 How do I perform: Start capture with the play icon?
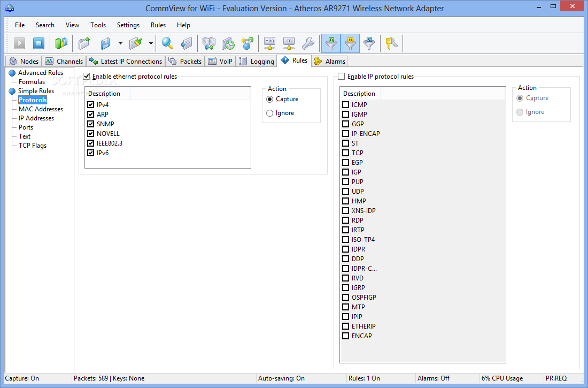(x=19, y=43)
